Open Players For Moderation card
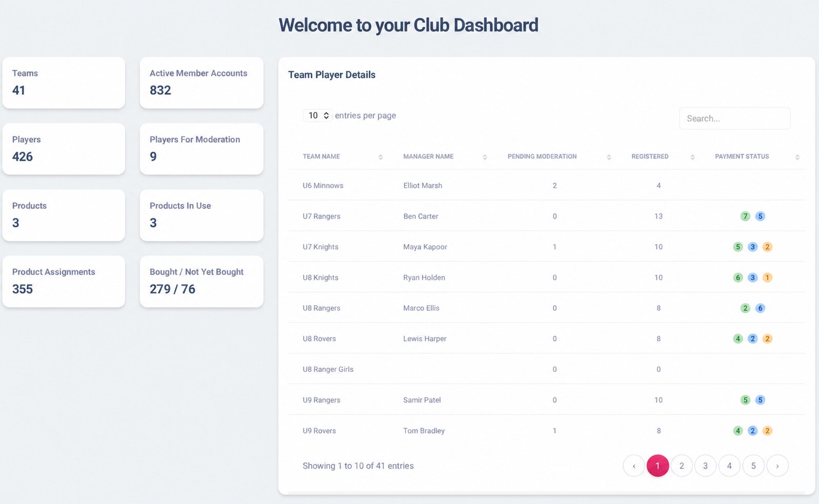 [x=201, y=149]
